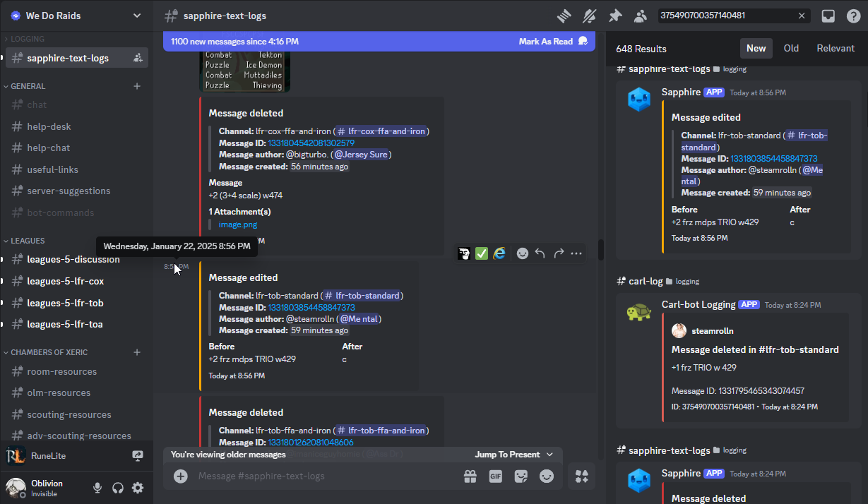Click Jump To Present button

tap(513, 455)
